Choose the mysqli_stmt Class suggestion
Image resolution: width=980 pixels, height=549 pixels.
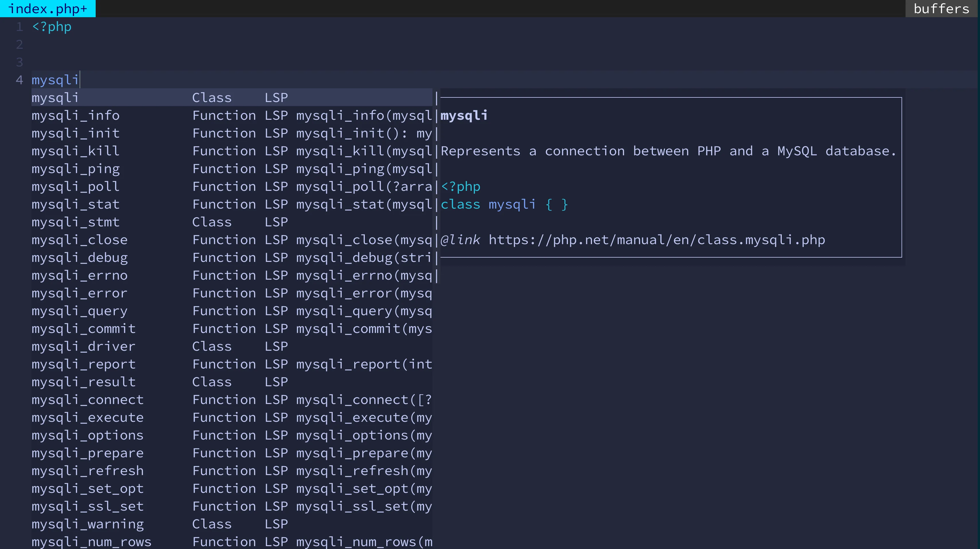[x=75, y=222]
